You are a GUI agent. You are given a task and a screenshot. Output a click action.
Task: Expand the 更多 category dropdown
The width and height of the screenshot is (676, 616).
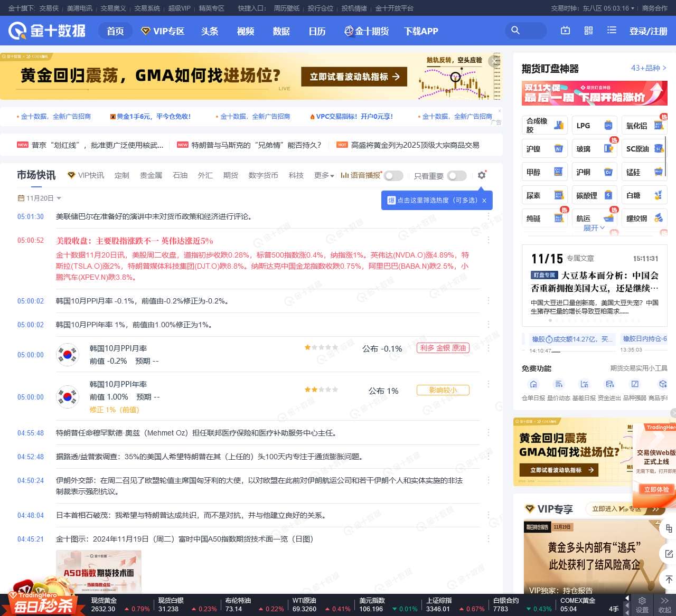(324, 175)
